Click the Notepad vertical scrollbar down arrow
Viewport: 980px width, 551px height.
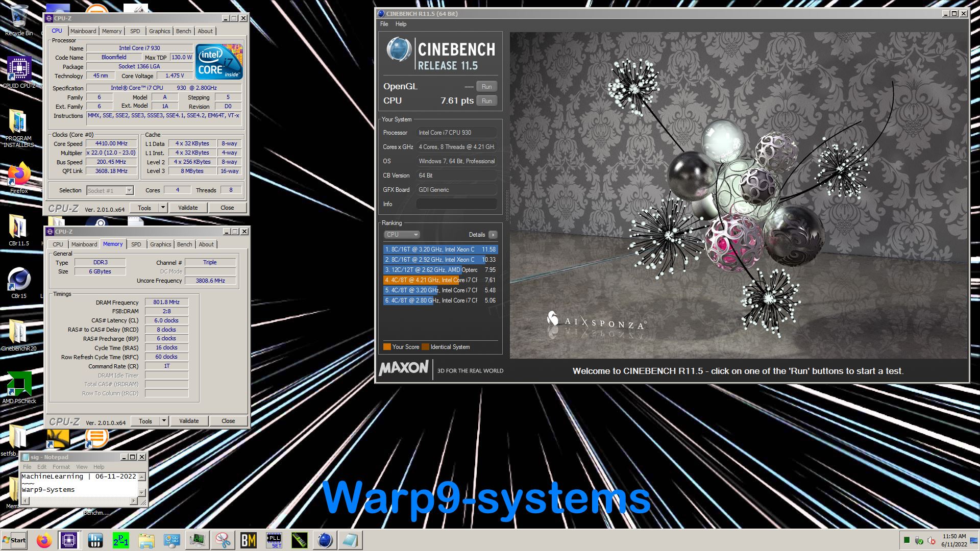tap(142, 492)
